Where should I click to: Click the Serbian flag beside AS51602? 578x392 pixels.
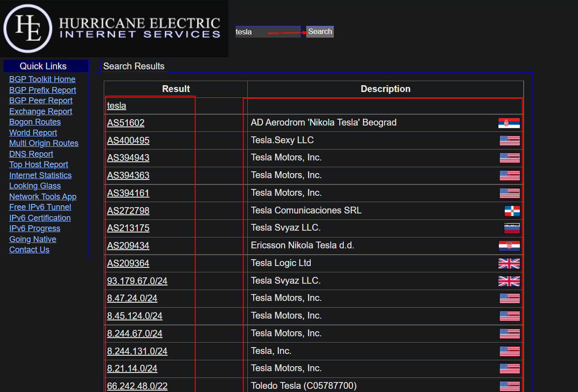[509, 123]
